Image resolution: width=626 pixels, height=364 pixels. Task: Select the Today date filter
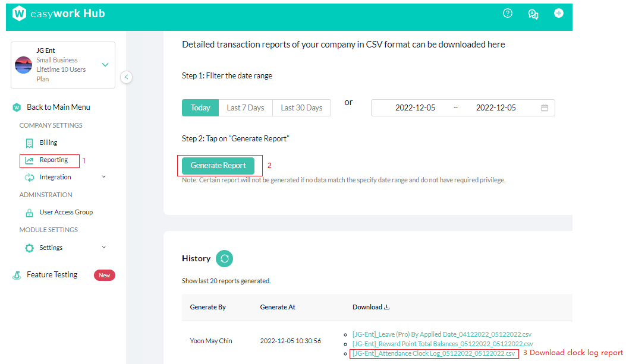coord(200,107)
